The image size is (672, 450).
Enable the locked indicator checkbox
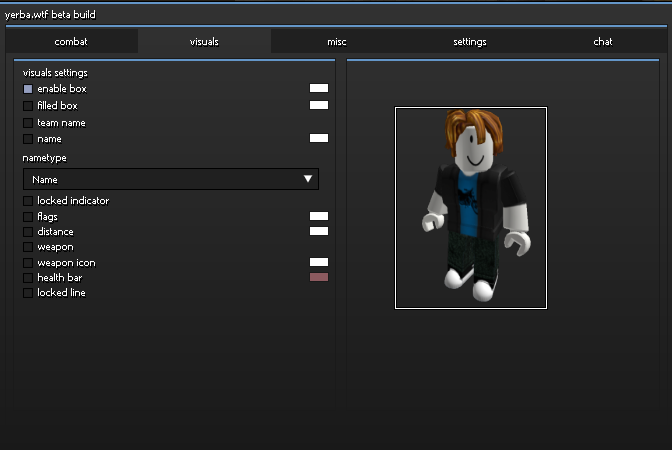click(28, 201)
